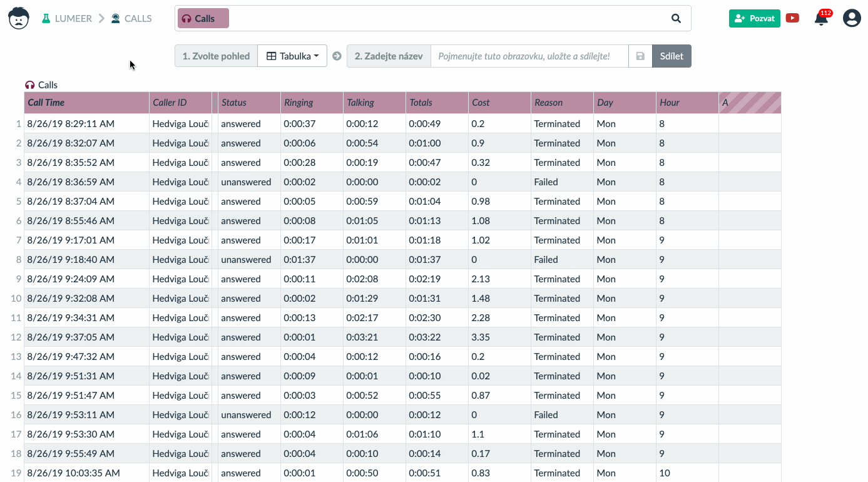
Task: Click cell '8/26/19 9:53:30 AM'
Action: [x=86, y=434]
